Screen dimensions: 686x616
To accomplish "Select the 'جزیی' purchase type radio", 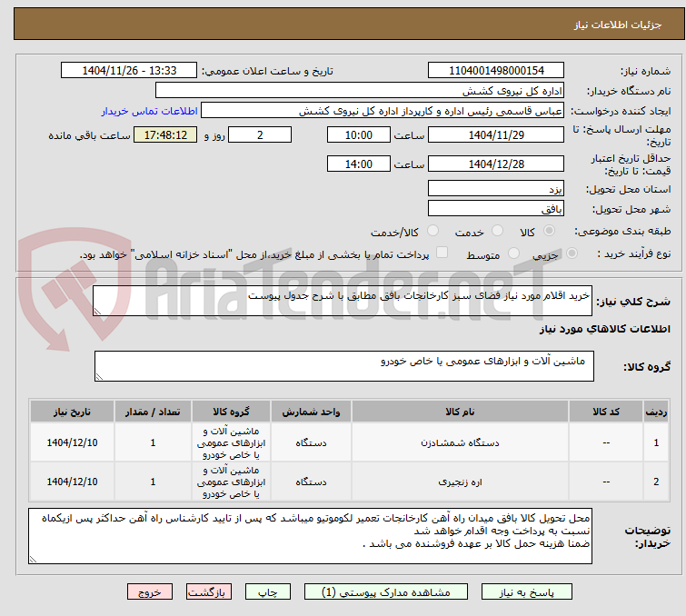I will click(572, 253).
